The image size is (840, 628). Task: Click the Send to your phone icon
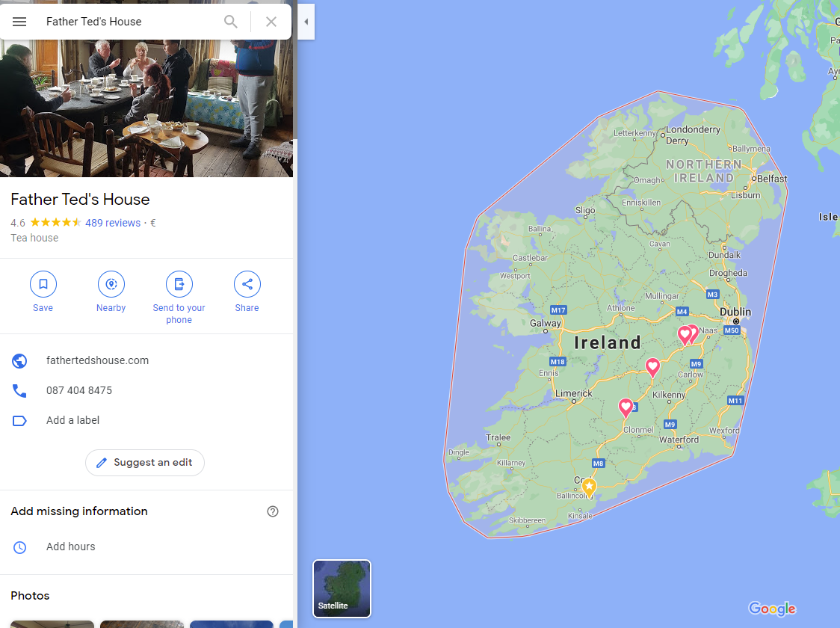[179, 284]
